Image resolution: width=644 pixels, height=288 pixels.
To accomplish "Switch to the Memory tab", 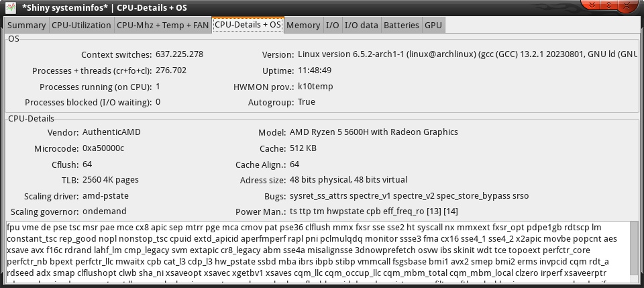I will coord(303,25).
